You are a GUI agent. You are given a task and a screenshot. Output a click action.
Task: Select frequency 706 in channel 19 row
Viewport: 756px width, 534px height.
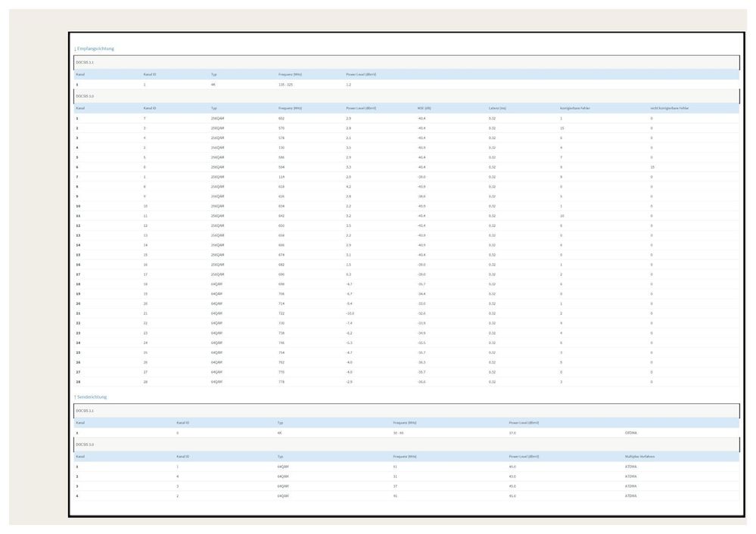click(282, 294)
